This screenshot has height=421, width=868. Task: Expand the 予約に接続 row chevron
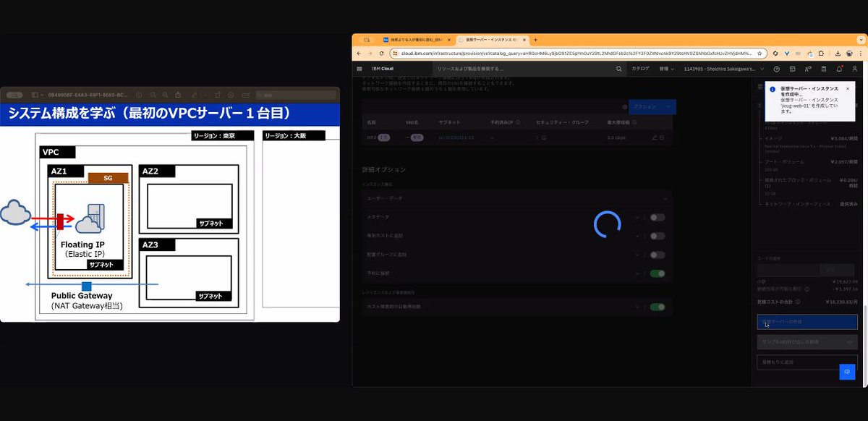637,273
